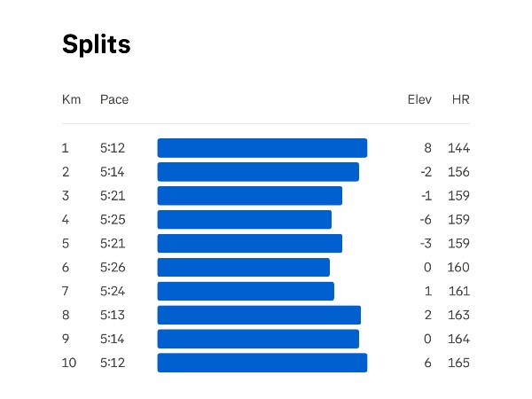
Task: Click the elevation value 8
Action: pos(428,148)
